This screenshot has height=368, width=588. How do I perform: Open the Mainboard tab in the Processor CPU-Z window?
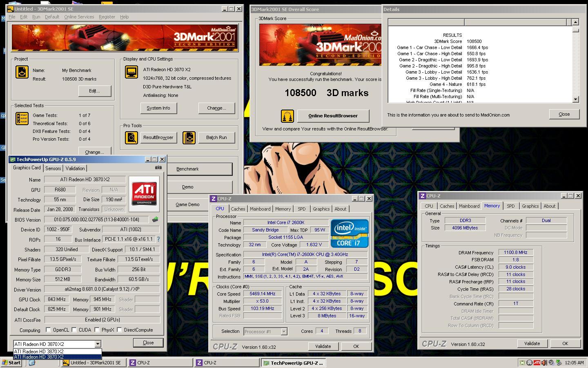[x=260, y=209]
